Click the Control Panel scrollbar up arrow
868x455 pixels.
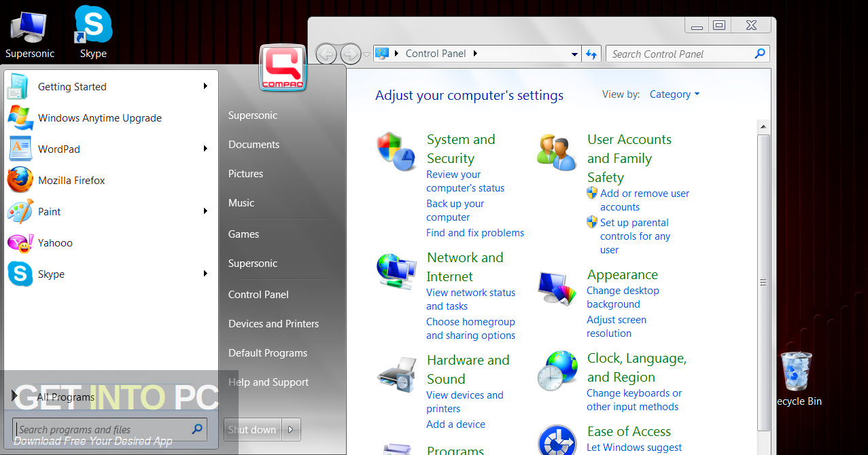tap(763, 126)
